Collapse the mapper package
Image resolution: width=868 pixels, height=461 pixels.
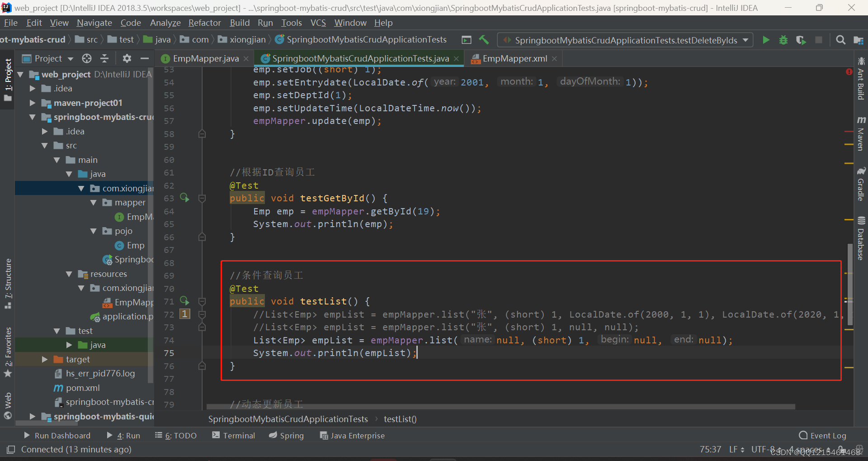coord(94,202)
